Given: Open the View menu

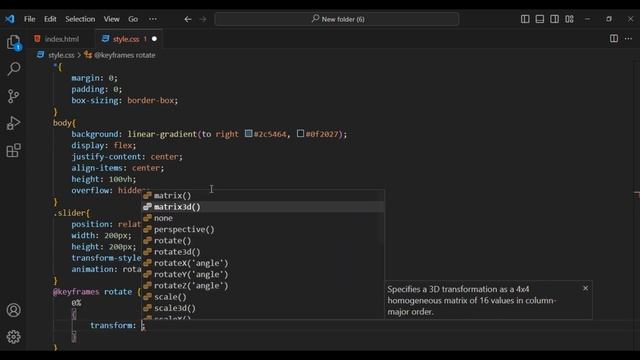Looking at the screenshot, I should click(x=111, y=19).
